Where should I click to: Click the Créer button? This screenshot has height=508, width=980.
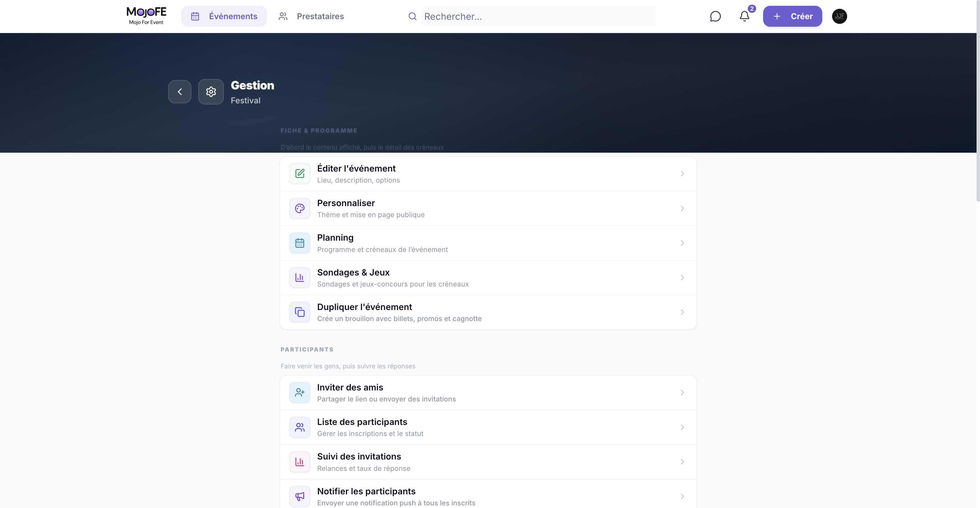click(x=792, y=16)
